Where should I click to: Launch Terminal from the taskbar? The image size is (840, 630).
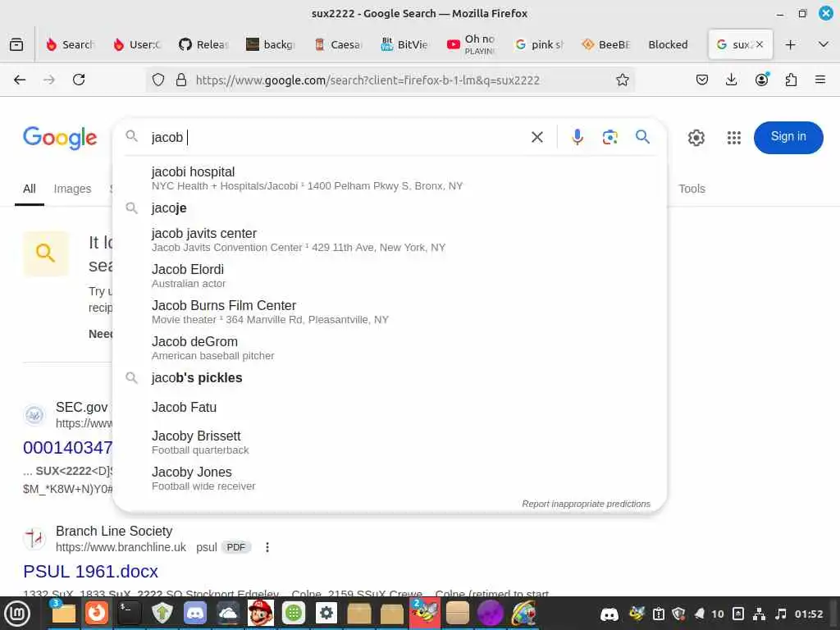coord(129,613)
